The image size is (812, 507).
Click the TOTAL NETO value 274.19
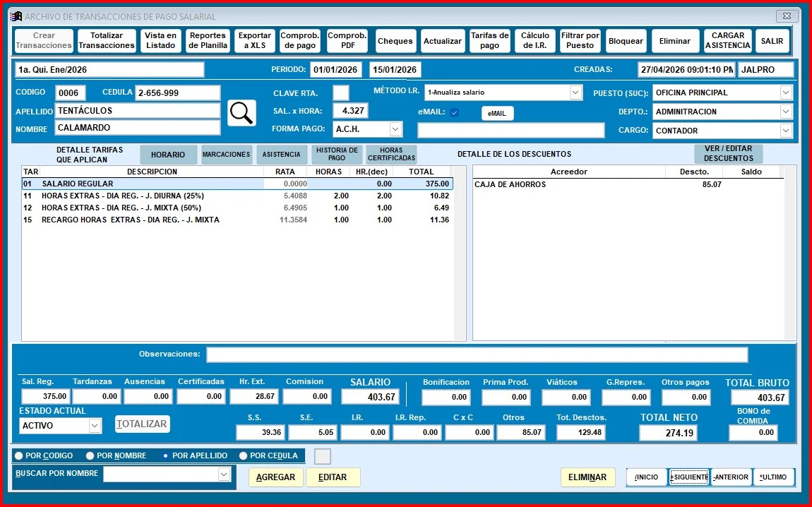pyautogui.click(x=668, y=432)
